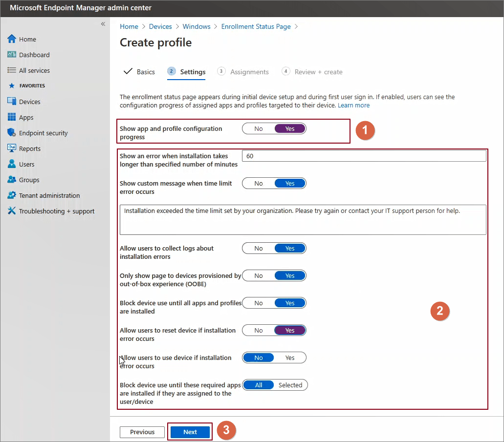Click the Apps grid icon

tap(12, 117)
